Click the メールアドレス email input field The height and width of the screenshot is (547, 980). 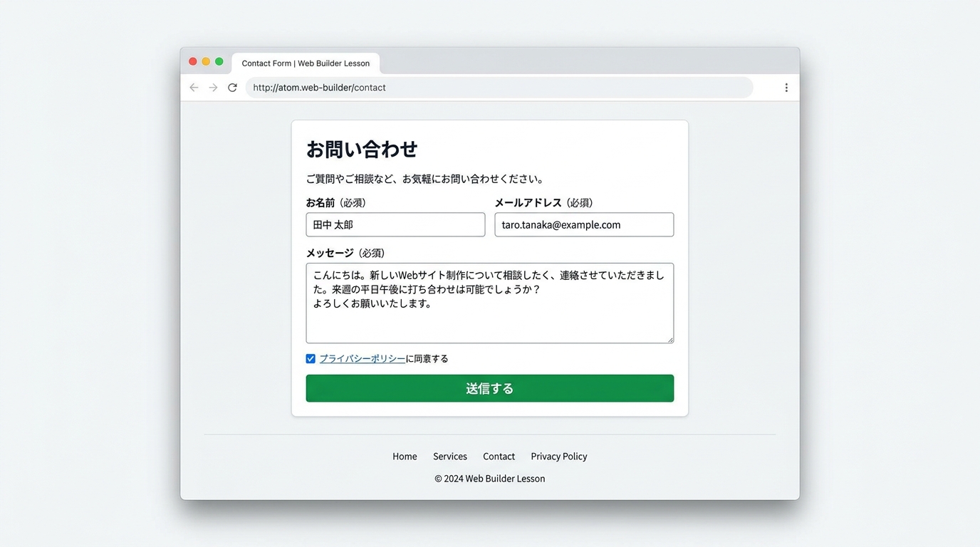584,224
